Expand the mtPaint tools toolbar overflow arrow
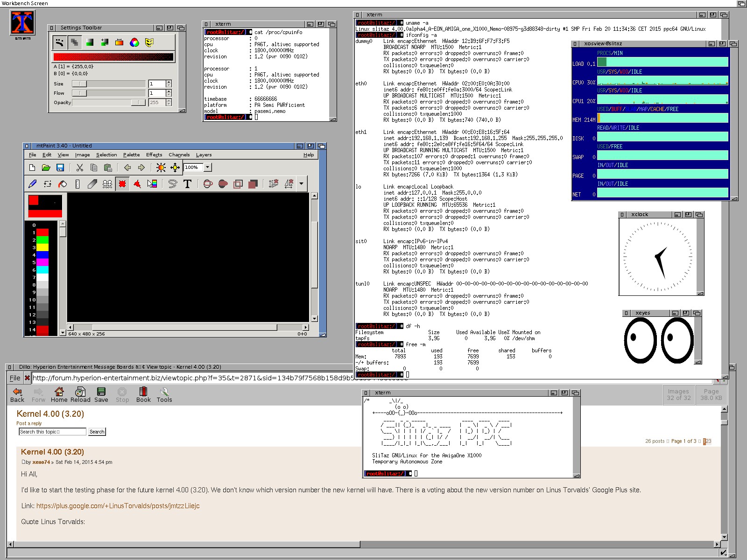 pos(301,184)
